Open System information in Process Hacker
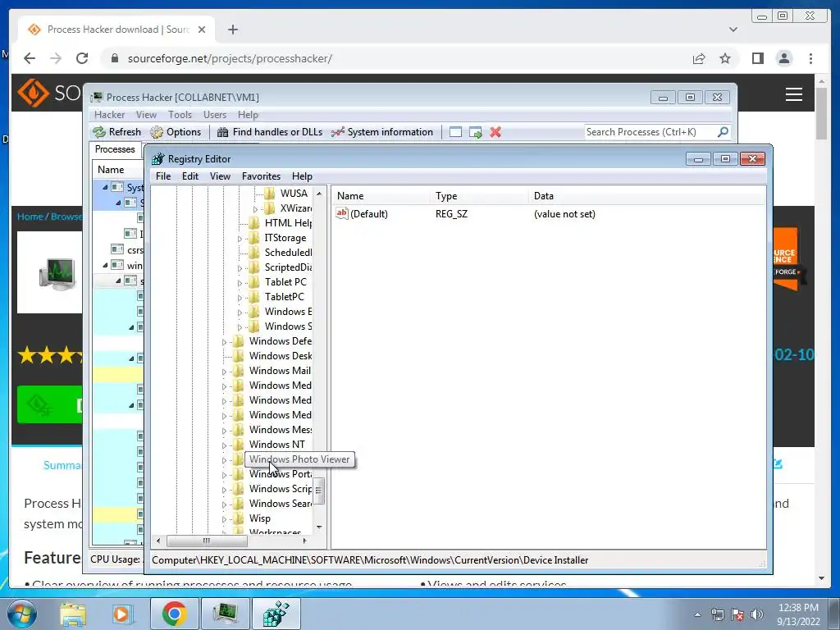Viewport: 840px width, 630px height. coord(382,132)
